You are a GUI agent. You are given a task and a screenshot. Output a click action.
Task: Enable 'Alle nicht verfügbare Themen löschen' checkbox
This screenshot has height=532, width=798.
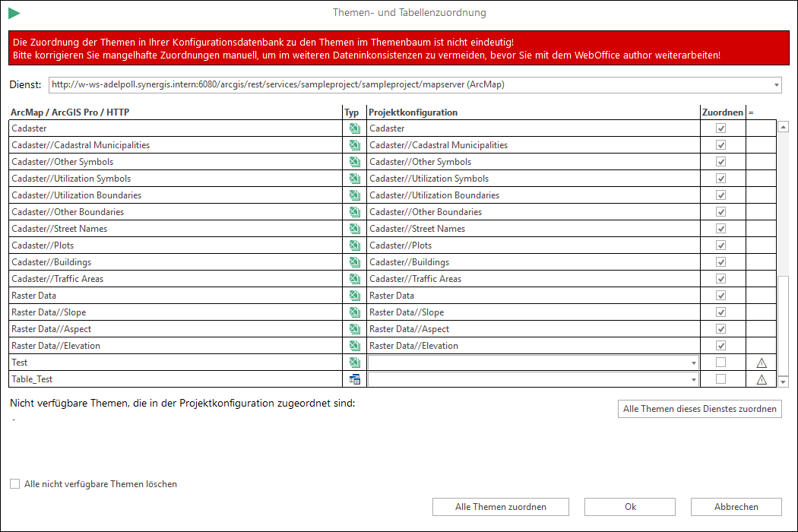click(x=15, y=484)
